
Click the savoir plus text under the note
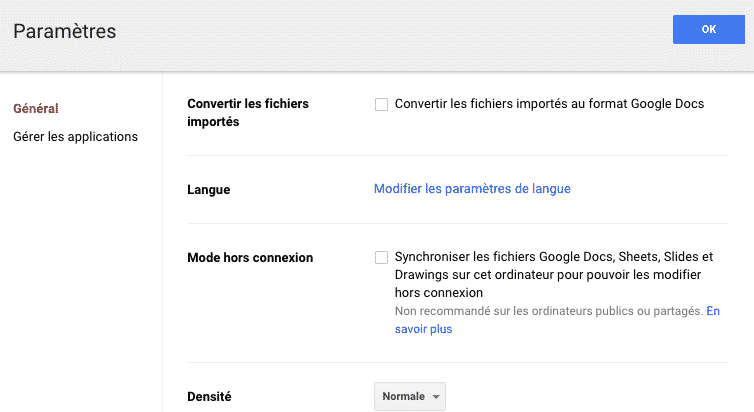pos(423,329)
